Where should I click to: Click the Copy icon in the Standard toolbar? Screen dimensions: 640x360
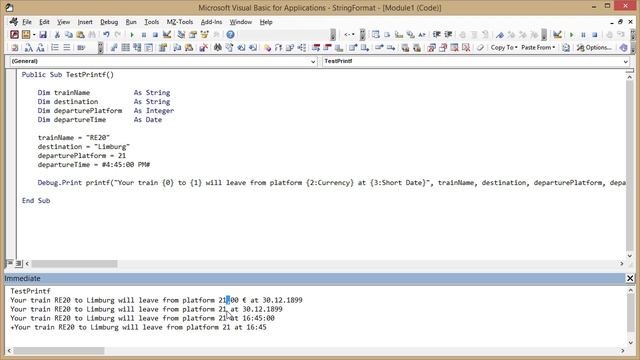(x=69, y=35)
